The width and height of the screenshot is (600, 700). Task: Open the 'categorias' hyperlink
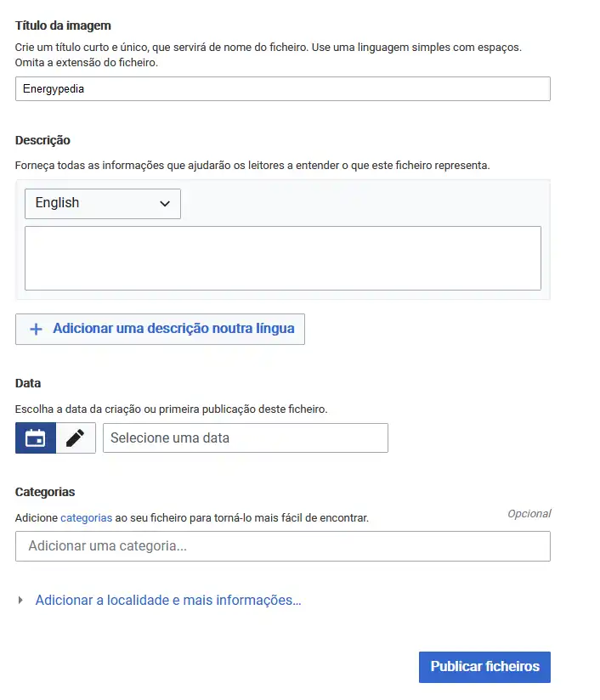(x=86, y=517)
